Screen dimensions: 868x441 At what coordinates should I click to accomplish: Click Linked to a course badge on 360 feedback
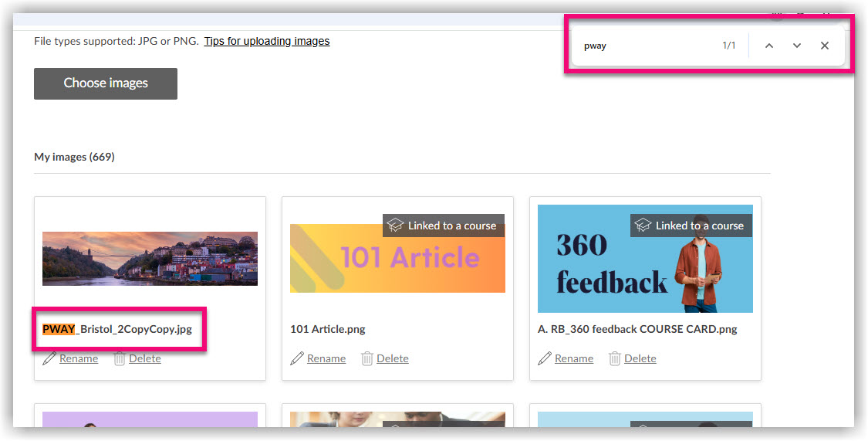pyautogui.click(x=691, y=226)
